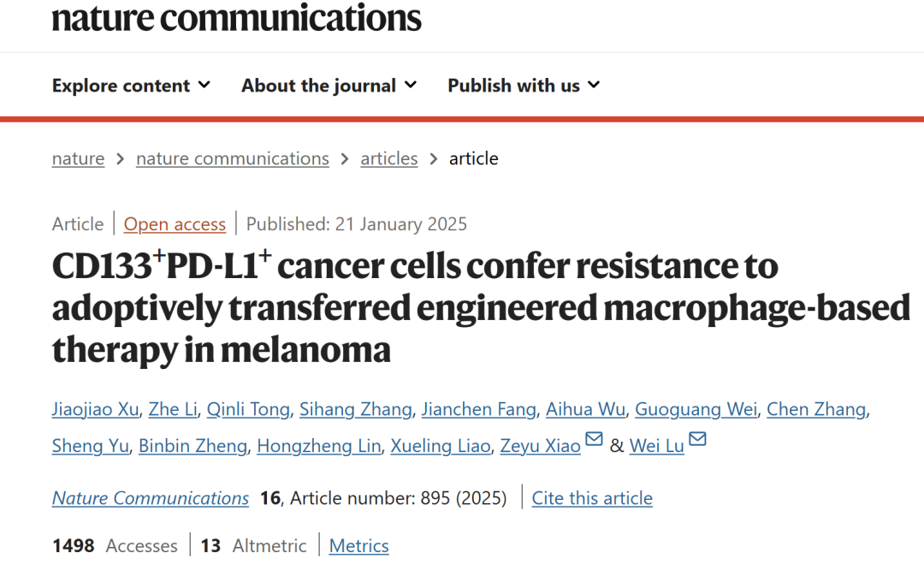Select author Xueling Liao

tap(441, 446)
